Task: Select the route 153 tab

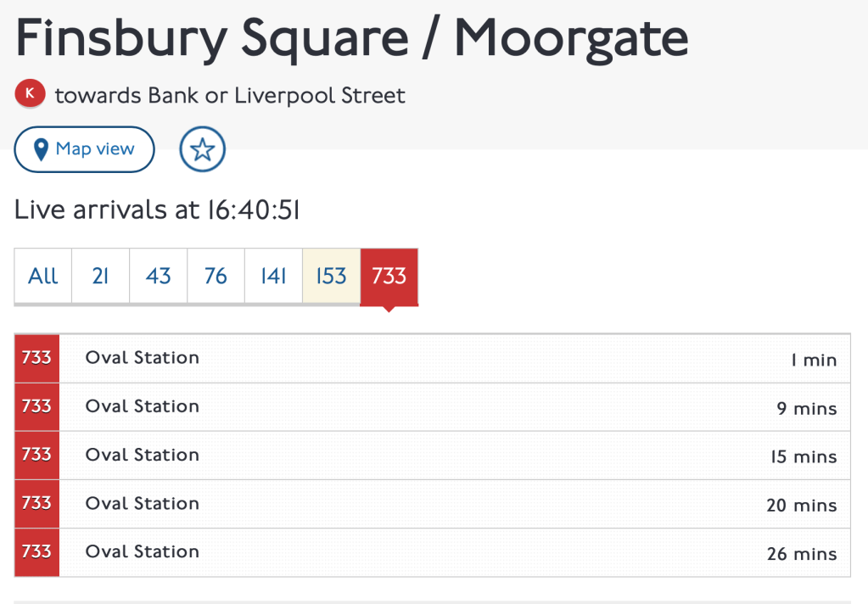Action: tap(331, 276)
